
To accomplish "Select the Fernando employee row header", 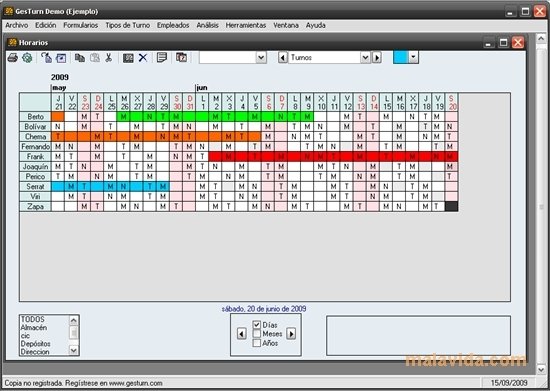I will click(35, 147).
